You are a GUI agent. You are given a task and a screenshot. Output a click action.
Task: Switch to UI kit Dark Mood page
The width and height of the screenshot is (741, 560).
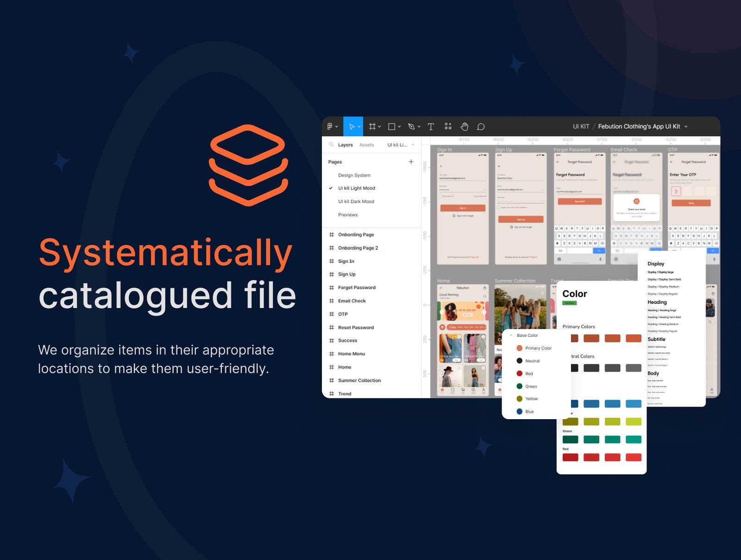pos(356,201)
